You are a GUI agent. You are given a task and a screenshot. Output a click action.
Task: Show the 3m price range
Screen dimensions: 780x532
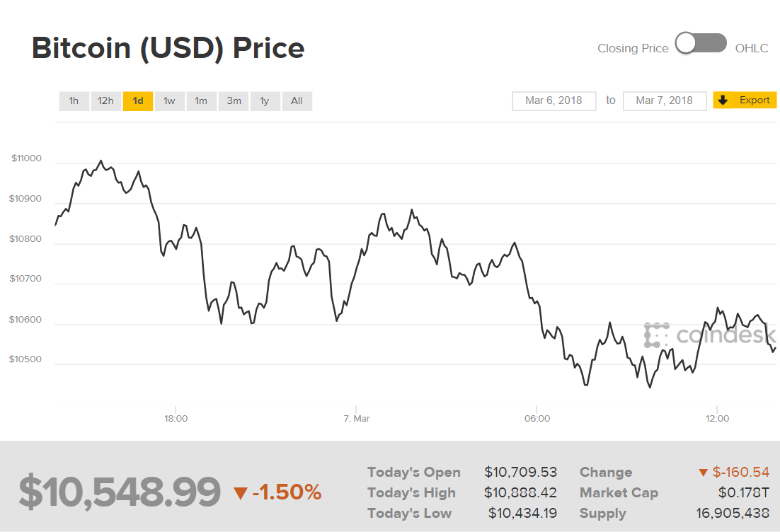[234, 101]
